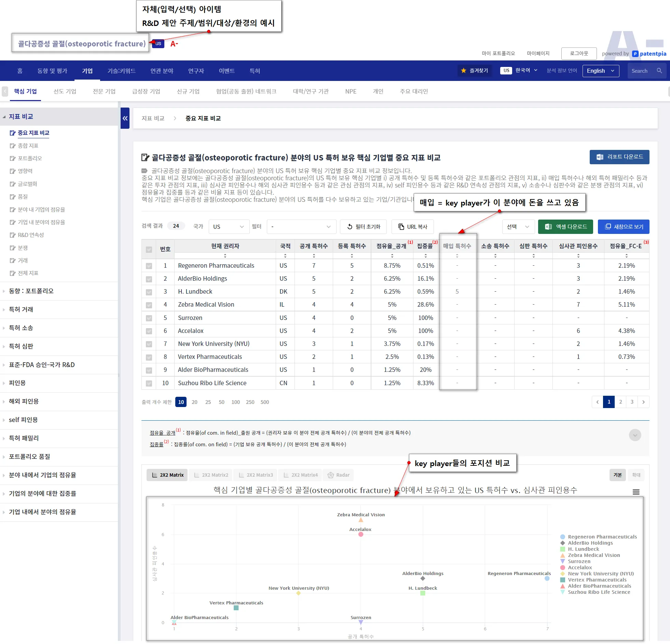Click the chart hamburger menu icon
Viewport: 670px width, 644px height.
click(x=636, y=492)
